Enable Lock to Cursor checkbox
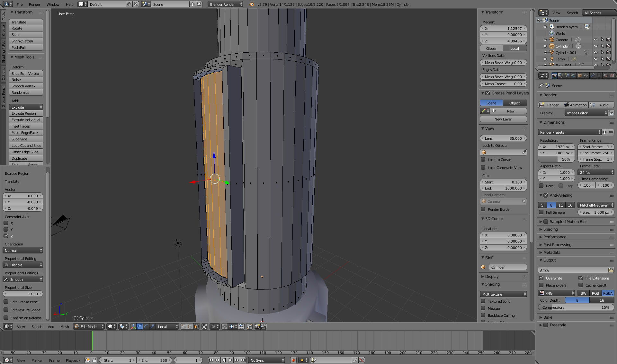This screenshot has height=364, width=617. (483, 159)
